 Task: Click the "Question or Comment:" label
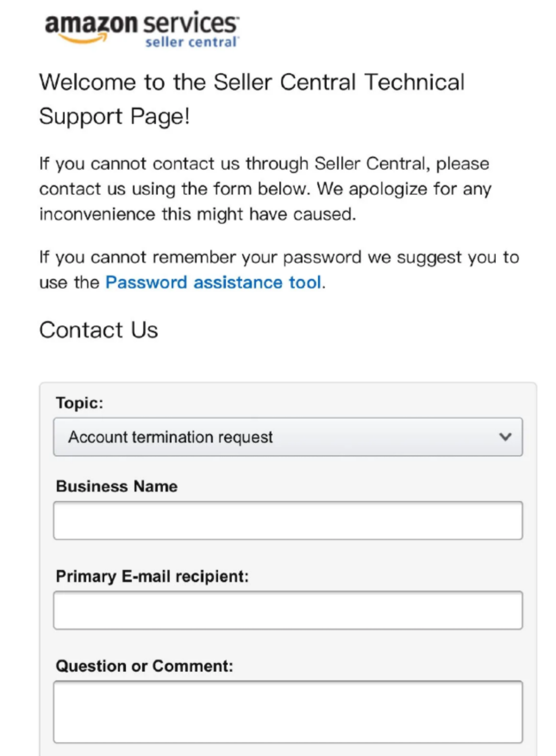pyautogui.click(x=144, y=666)
